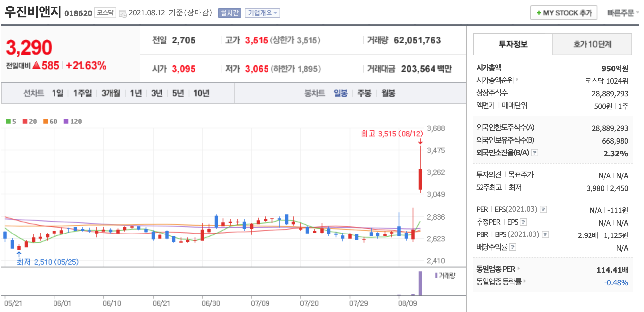Click the 거래량 value 62,051,763
644x312 pixels.
pyautogui.click(x=417, y=40)
